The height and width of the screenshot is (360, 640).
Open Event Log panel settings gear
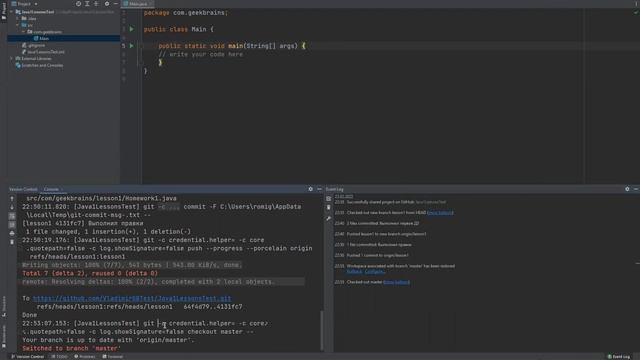627,189
